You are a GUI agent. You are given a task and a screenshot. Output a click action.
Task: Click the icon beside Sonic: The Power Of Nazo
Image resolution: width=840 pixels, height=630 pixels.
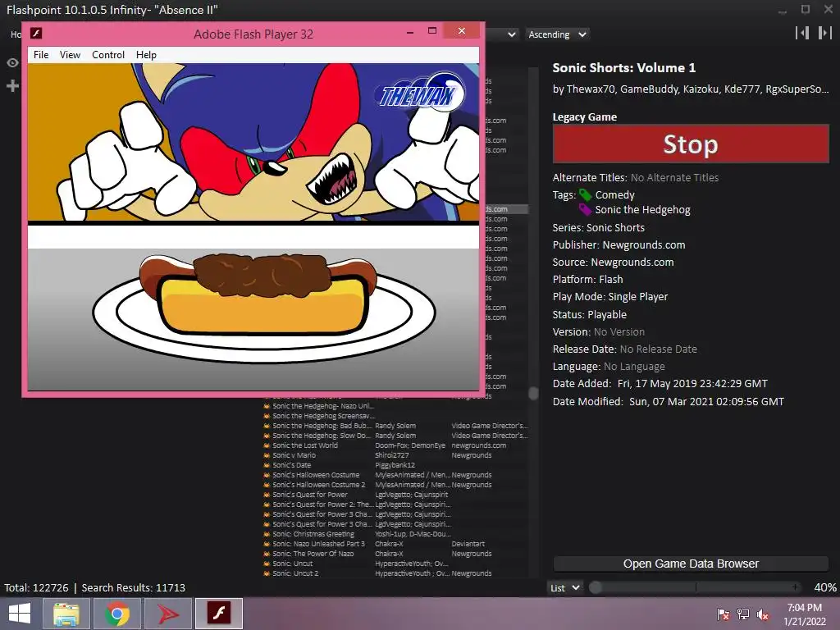(x=267, y=554)
